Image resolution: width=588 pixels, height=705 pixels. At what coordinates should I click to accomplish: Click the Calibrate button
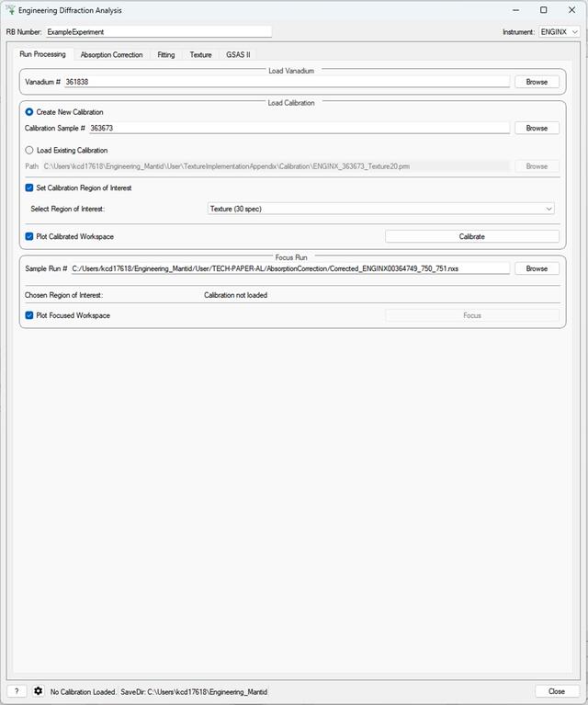pyautogui.click(x=472, y=236)
